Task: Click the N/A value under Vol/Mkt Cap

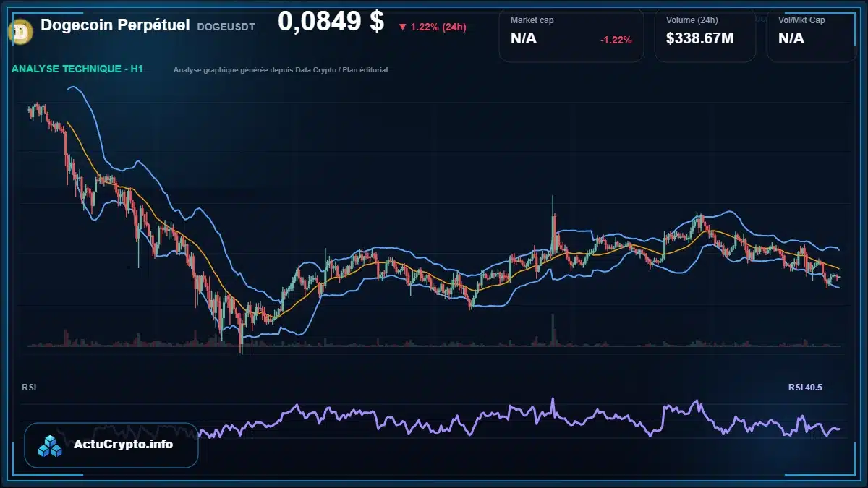Action: click(791, 38)
